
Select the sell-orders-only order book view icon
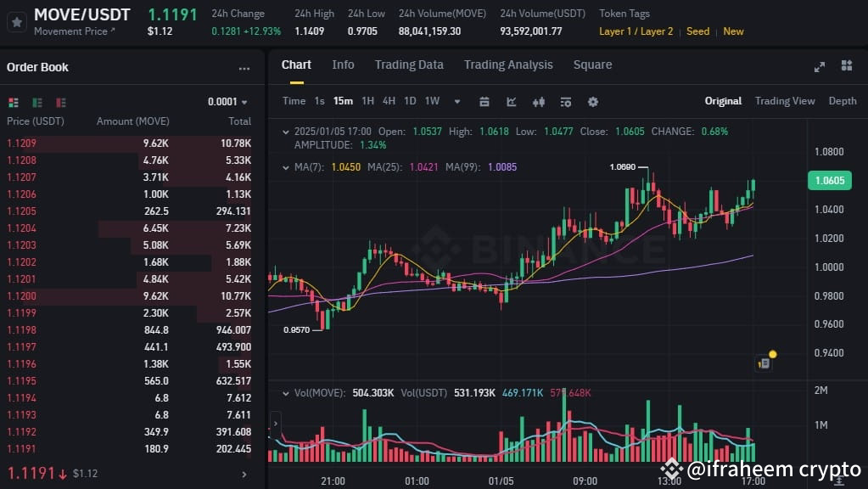[x=59, y=102]
